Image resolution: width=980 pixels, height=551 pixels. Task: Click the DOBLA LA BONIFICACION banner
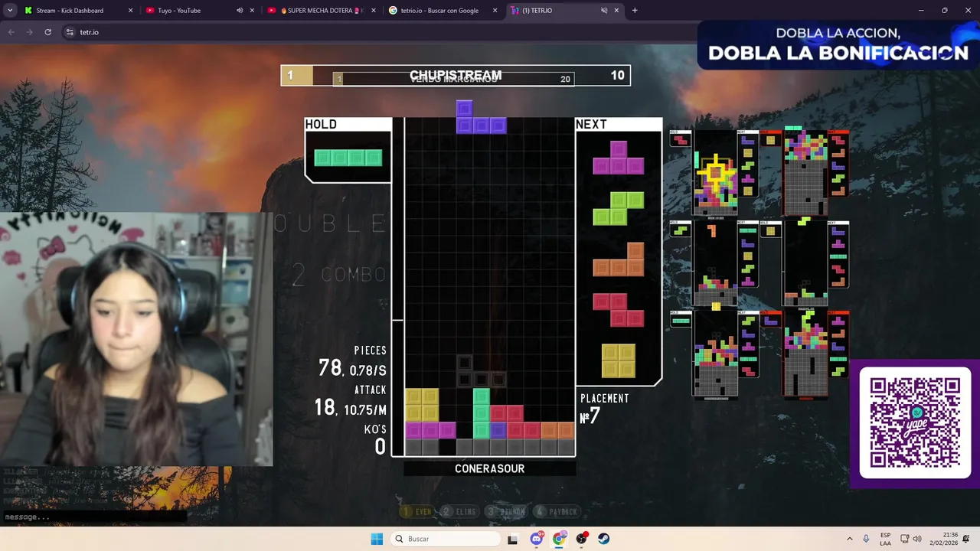[x=838, y=44]
